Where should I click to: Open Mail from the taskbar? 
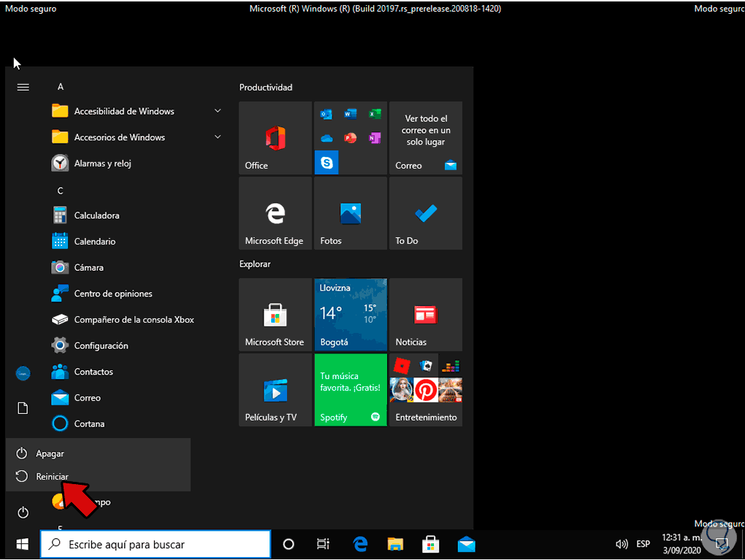tap(467, 545)
